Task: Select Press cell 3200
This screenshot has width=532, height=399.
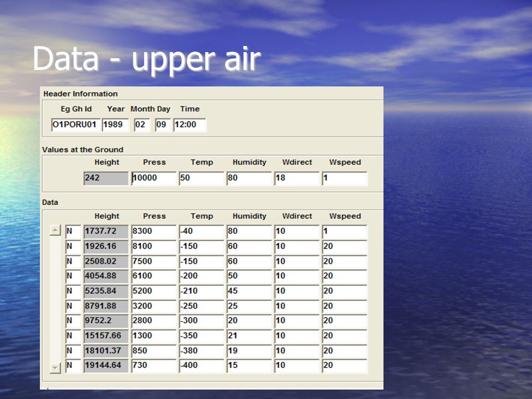Action: (x=154, y=306)
